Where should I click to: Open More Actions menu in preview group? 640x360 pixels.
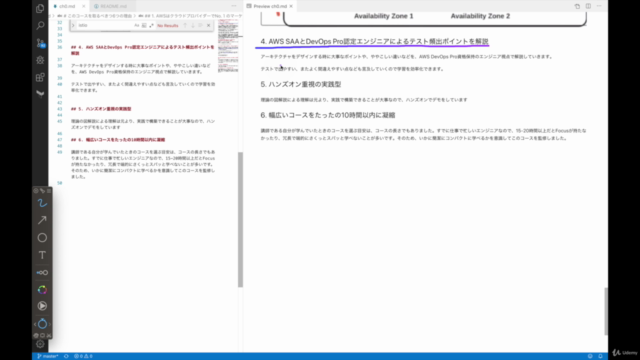point(599,6)
